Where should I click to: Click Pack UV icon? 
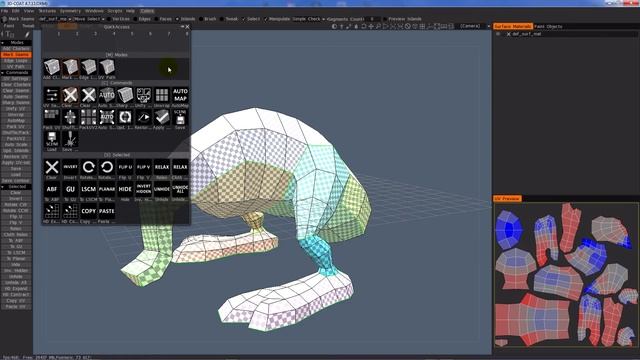coord(52,117)
